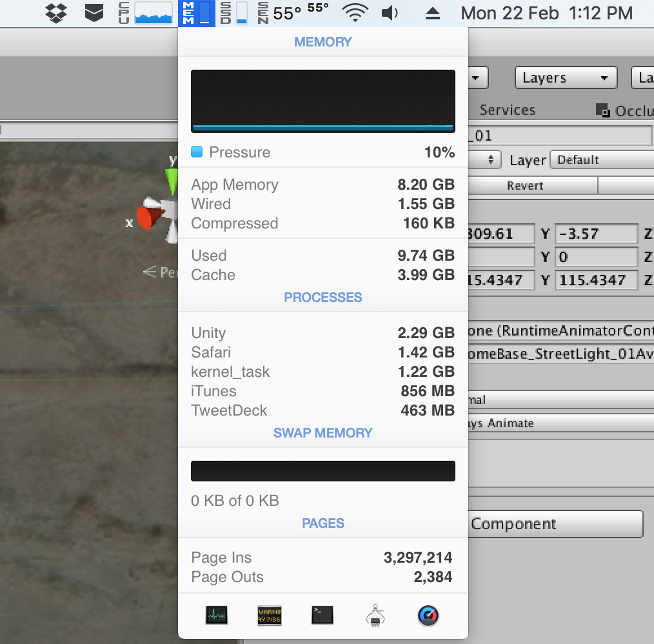Open iStat Menus gauge icon
This screenshot has height=644, width=654.
pos(428,616)
